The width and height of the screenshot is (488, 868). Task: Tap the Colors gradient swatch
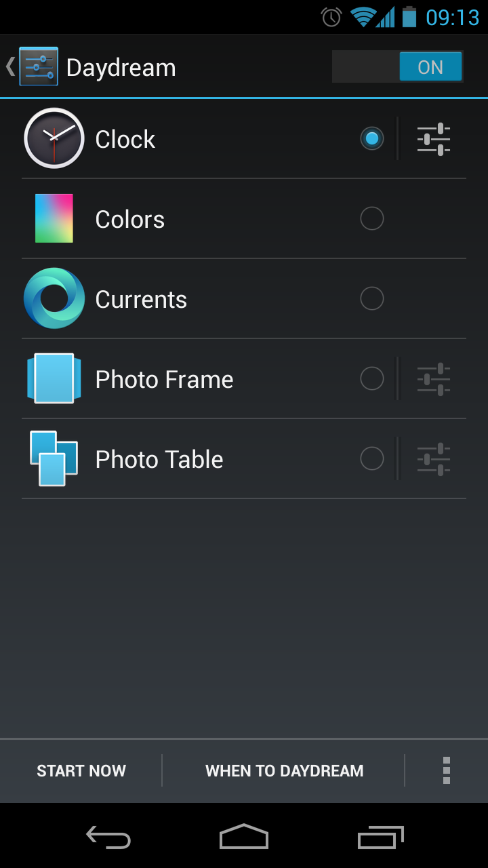tap(54, 218)
